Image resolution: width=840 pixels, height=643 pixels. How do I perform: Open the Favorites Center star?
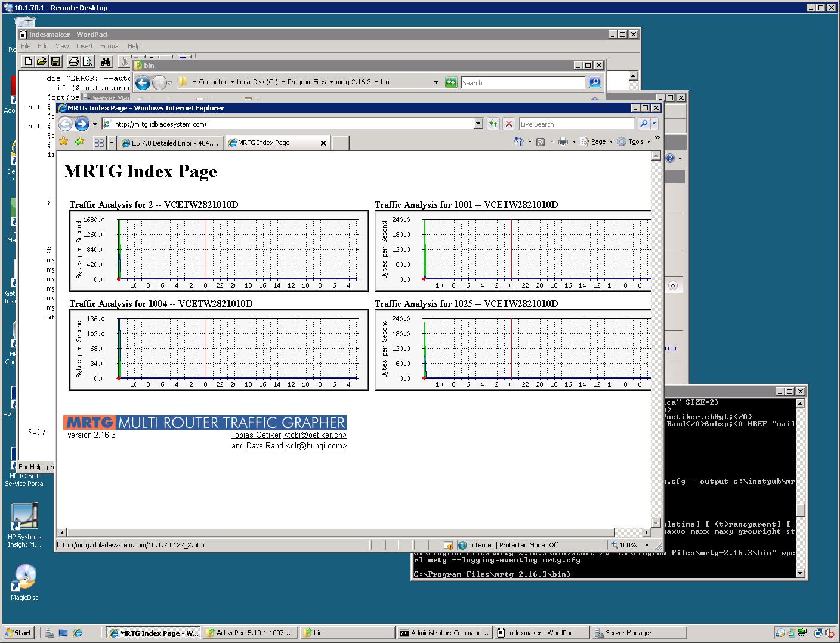(64, 141)
